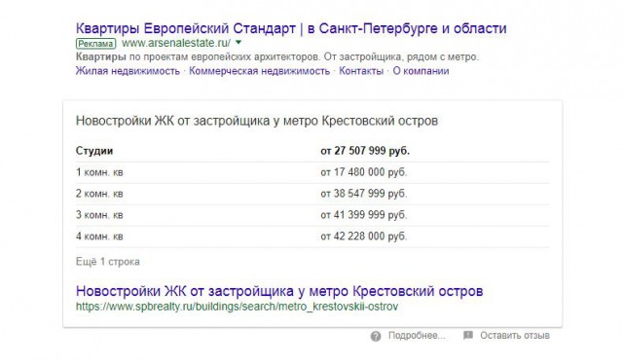Select the 1 комн. кв row
The height and width of the screenshot is (364, 623).
point(312,172)
